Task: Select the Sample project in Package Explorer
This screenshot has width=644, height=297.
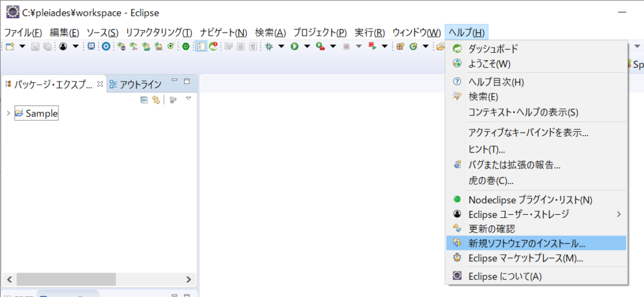Action: click(36, 113)
